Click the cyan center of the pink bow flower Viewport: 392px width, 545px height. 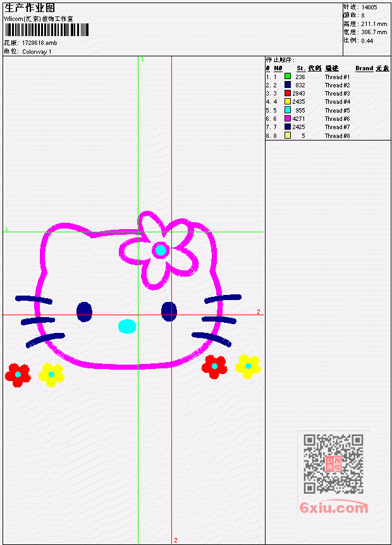pyautogui.click(x=161, y=250)
